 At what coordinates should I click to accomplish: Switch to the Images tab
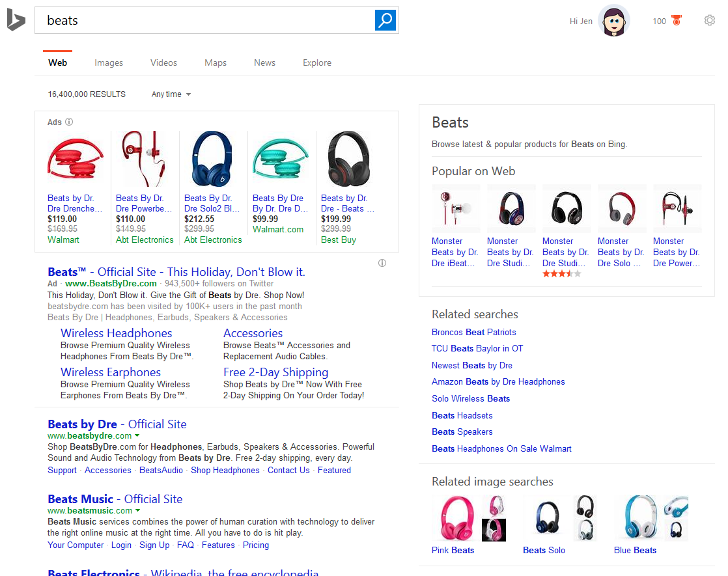109,63
